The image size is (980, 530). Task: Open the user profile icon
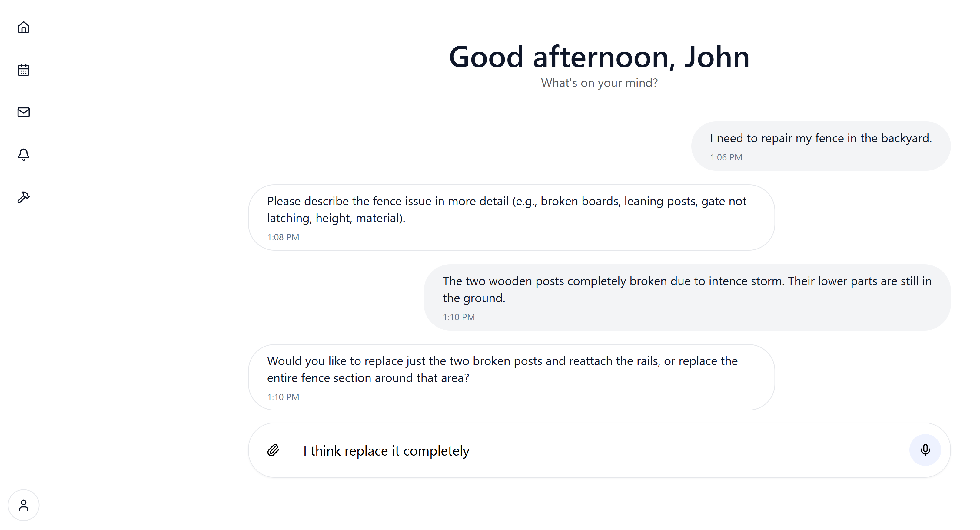24,505
